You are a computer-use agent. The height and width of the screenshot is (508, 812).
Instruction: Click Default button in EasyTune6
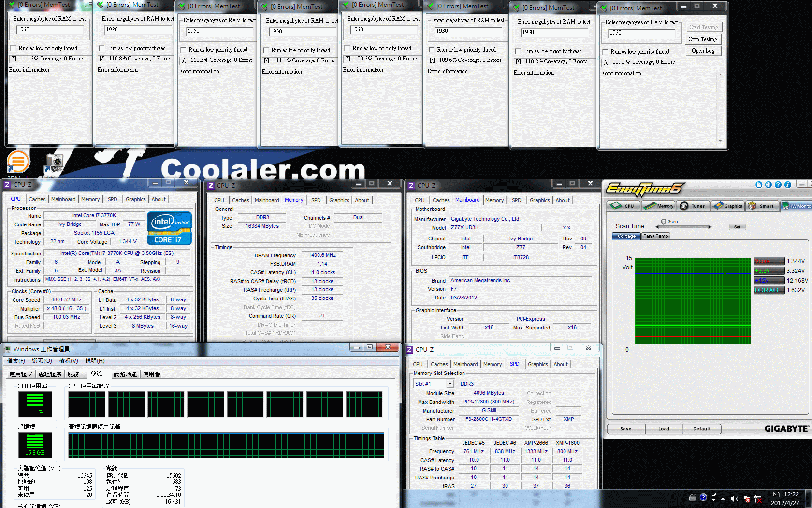[x=702, y=429]
